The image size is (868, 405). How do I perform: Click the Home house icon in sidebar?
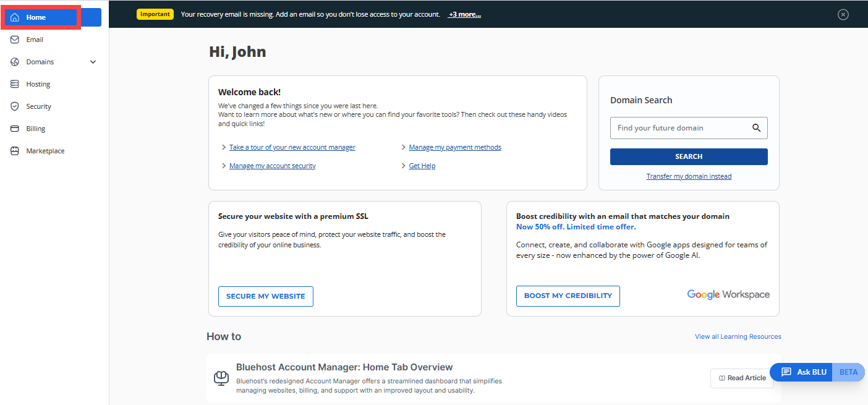coord(15,17)
